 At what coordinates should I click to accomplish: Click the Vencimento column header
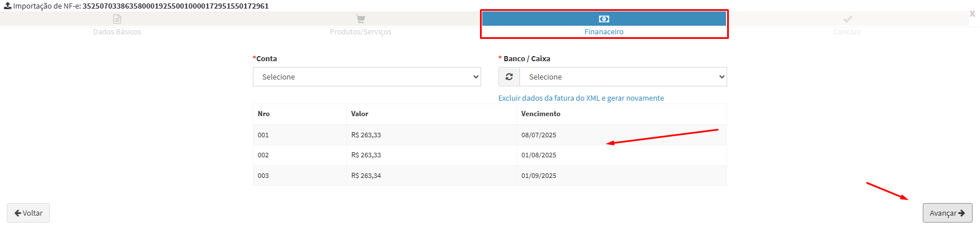pos(541,114)
